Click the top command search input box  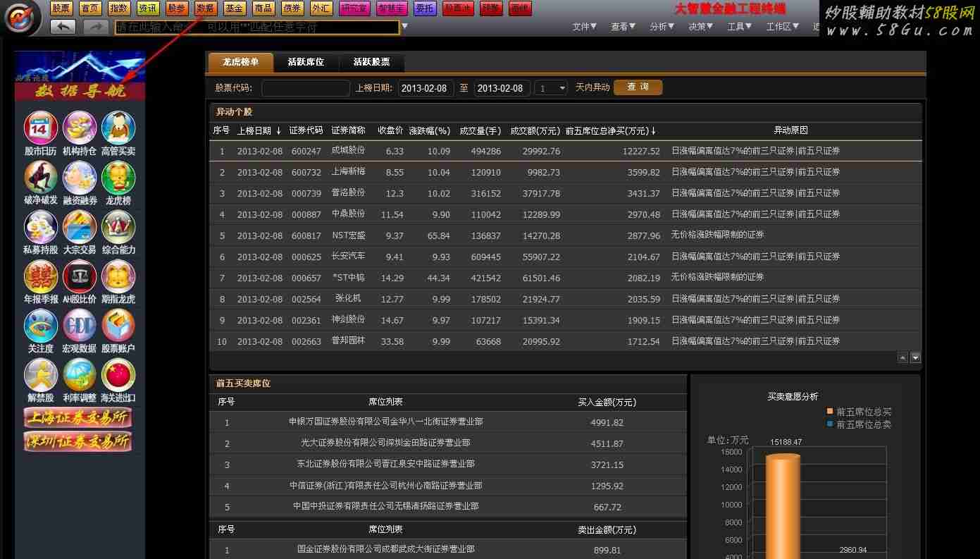[x=257, y=27]
